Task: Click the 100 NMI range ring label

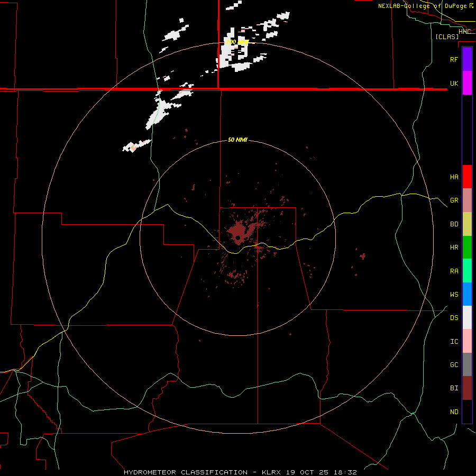Action: [x=237, y=42]
